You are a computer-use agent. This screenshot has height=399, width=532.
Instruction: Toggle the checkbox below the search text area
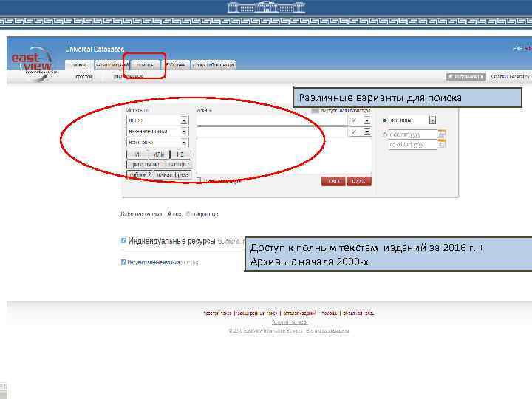199,180
